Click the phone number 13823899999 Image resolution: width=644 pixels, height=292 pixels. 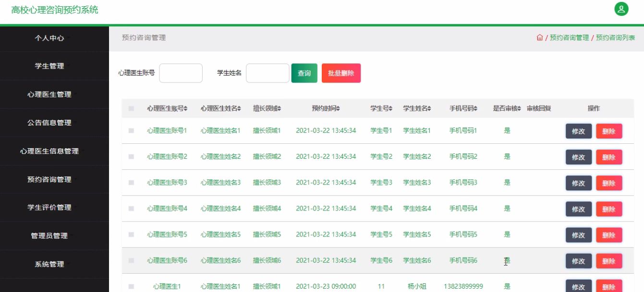(x=463, y=287)
